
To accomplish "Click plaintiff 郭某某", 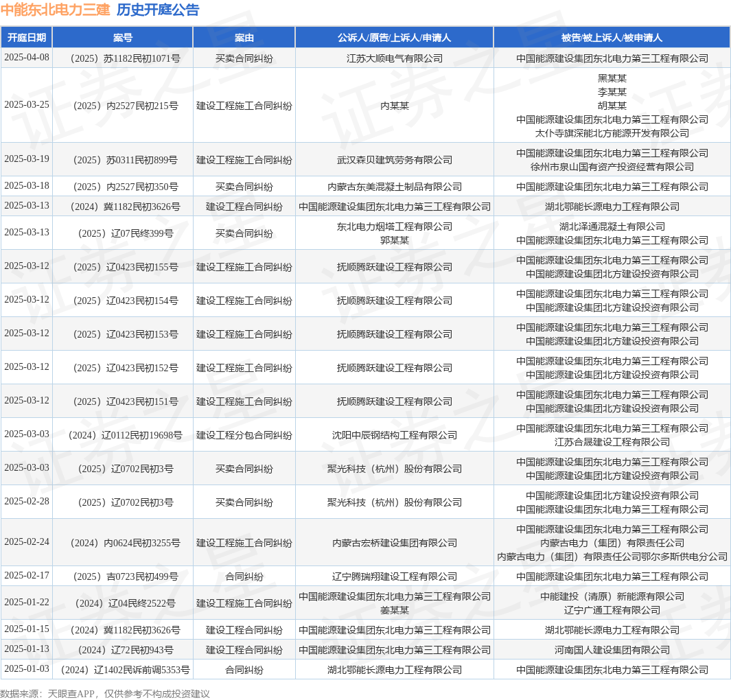I will pyautogui.click(x=395, y=240).
